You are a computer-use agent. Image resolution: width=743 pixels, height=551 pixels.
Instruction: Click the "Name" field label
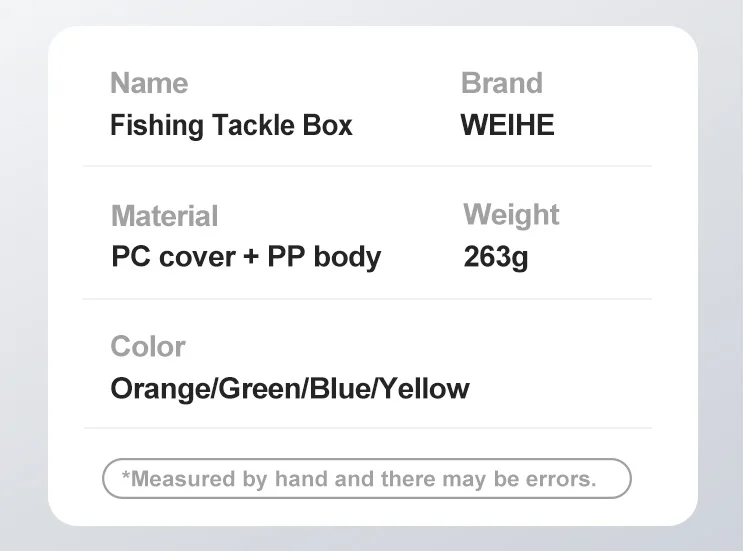(x=149, y=83)
